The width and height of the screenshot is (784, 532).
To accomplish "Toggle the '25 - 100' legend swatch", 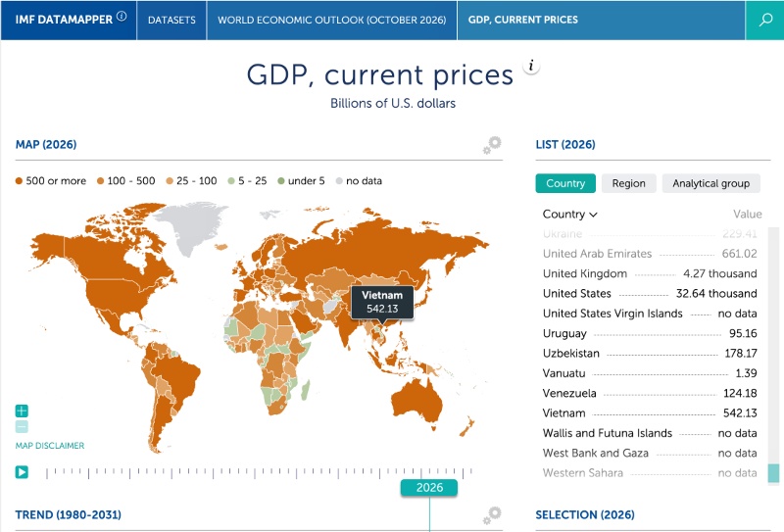I will (x=170, y=181).
